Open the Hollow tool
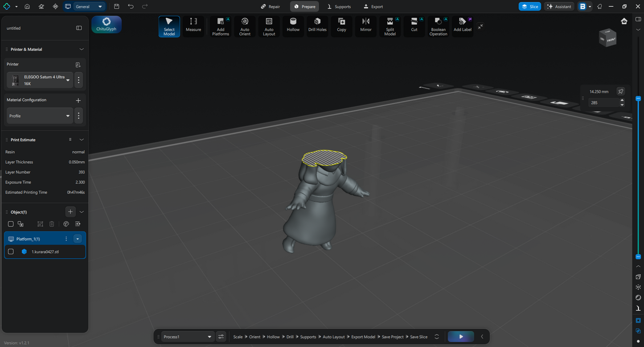 tap(293, 27)
